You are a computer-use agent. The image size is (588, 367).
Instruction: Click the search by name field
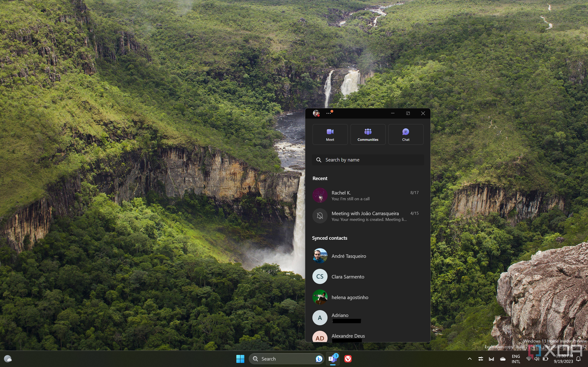[x=368, y=159]
